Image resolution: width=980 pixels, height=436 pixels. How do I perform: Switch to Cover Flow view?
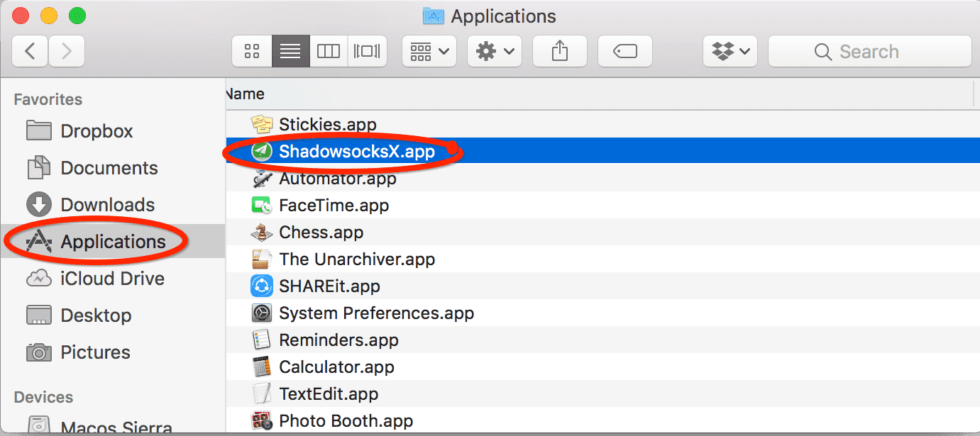(x=367, y=51)
